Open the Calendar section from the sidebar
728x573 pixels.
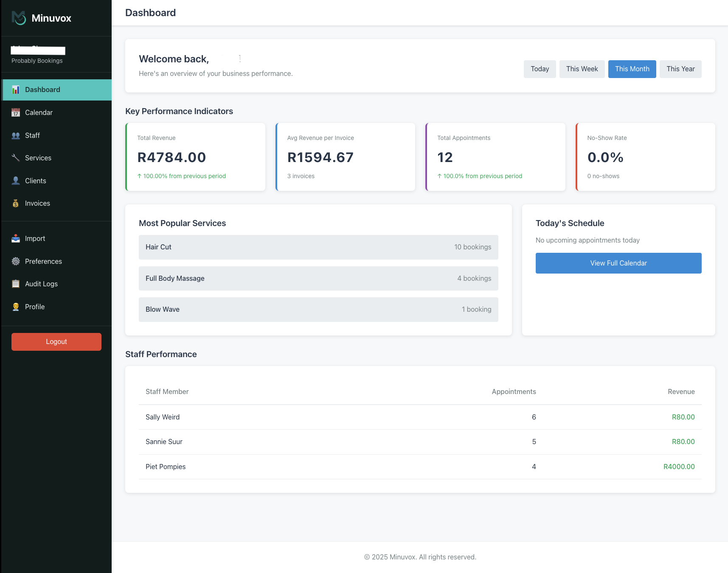39,112
